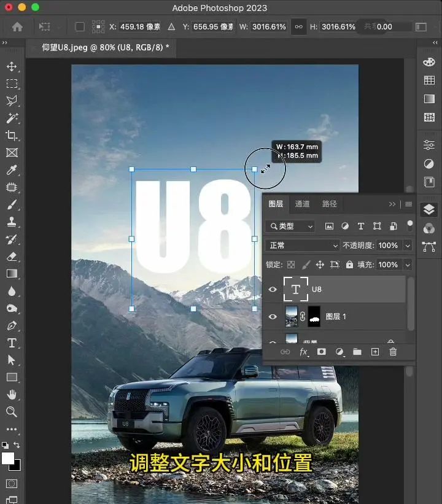Switch to the 通道 channels tab
Image resolution: width=442 pixels, height=504 pixels.
(302, 204)
